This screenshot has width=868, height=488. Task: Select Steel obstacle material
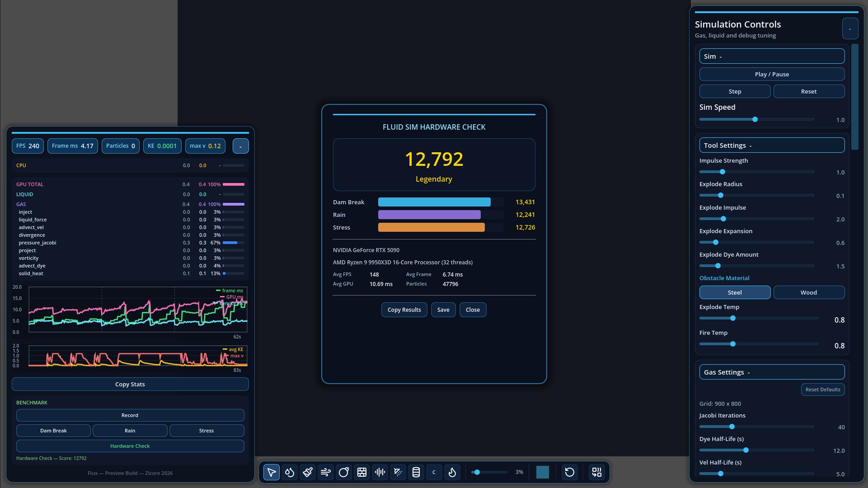735,292
